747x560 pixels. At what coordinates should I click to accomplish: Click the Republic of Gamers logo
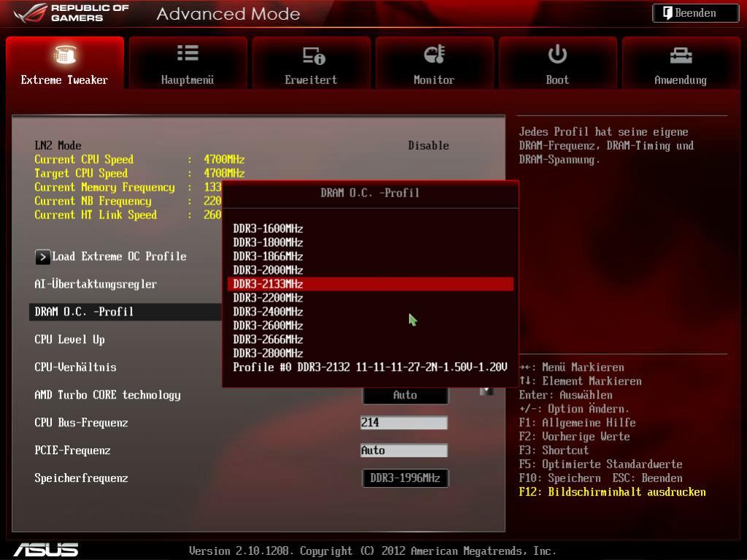click(x=72, y=13)
